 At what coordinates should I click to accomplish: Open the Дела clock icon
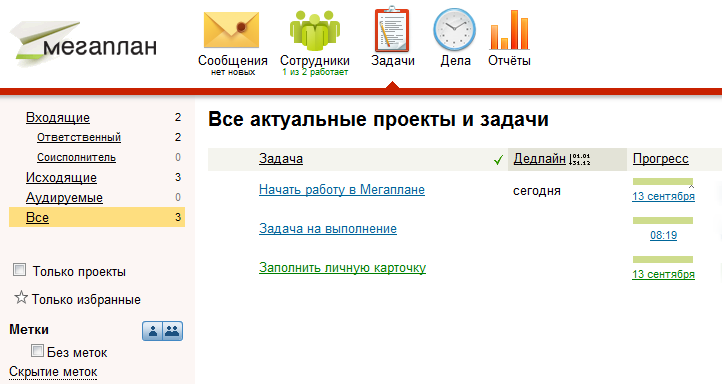coord(454,29)
